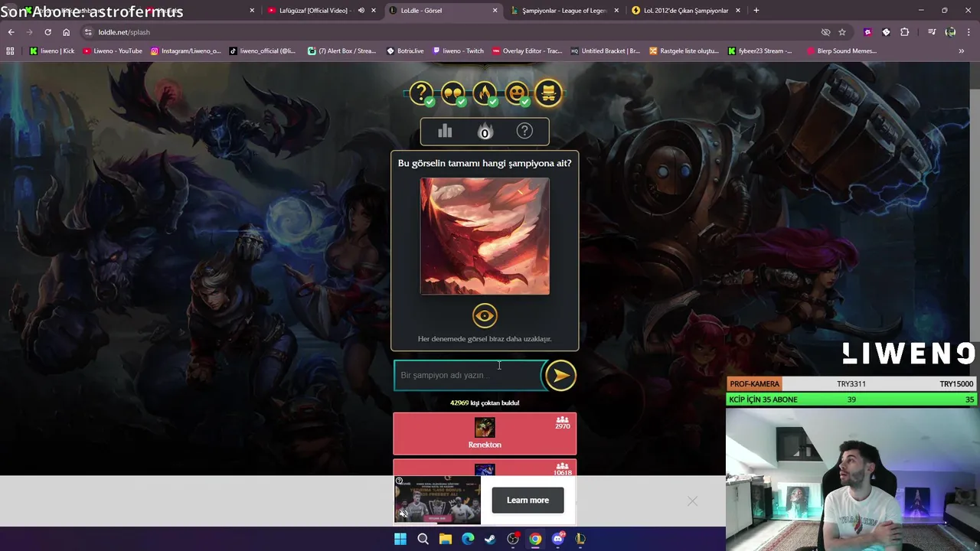Screen dimensions: 980x551
Task: Close the Şampiyonlar tab
Action: [616, 11]
